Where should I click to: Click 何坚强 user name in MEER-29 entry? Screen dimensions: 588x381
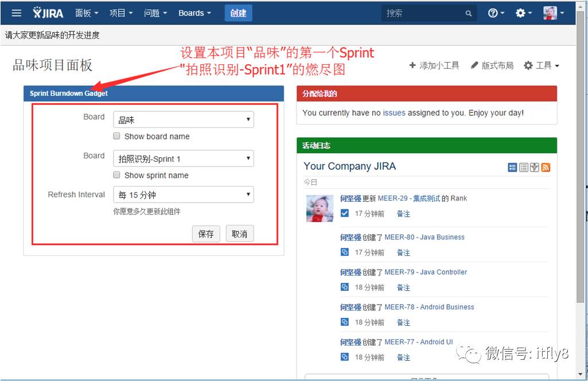click(351, 199)
